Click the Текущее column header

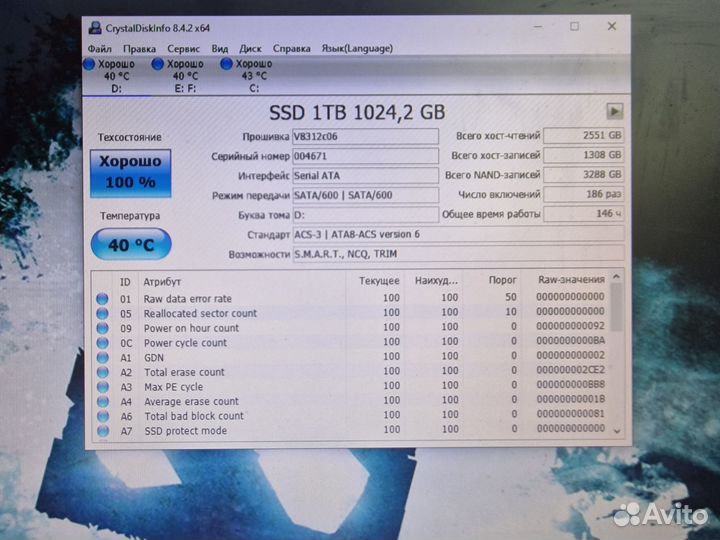click(x=379, y=281)
